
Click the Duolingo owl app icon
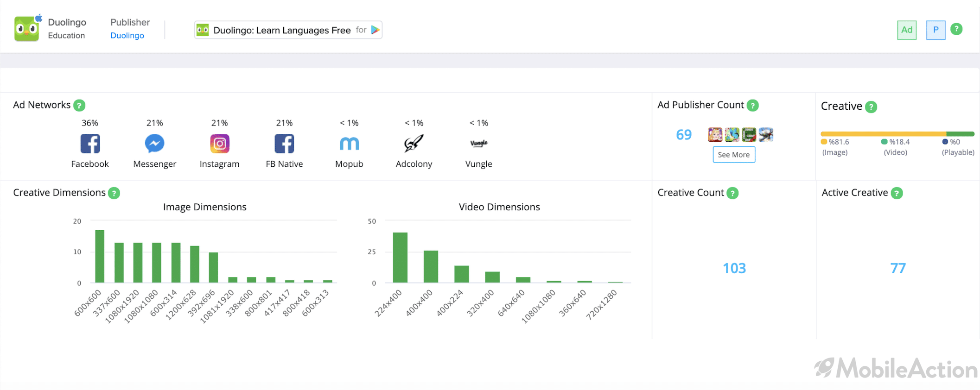point(26,29)
